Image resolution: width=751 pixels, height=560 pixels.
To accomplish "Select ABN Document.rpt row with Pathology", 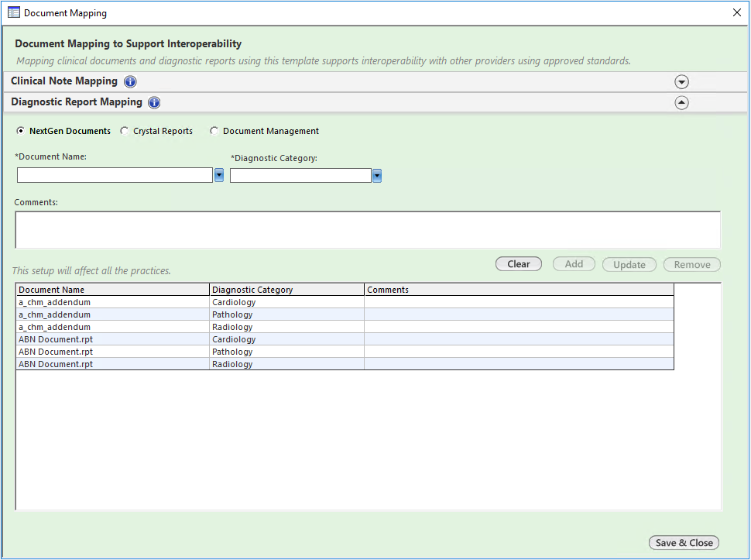I will pos(345,352).
